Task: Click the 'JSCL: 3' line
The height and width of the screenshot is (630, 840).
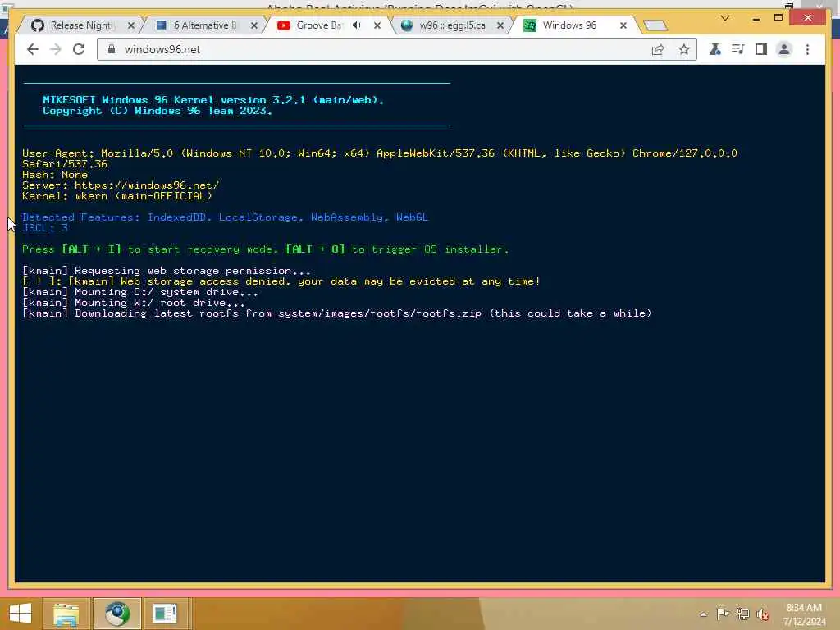Action: [x=45, y=228]
